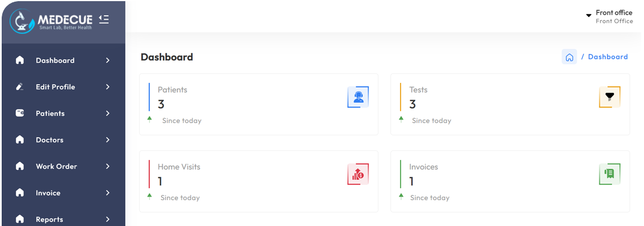Click the Dashboard home icon in sidebar
644x226 pixels.
[x=20, y=60]
